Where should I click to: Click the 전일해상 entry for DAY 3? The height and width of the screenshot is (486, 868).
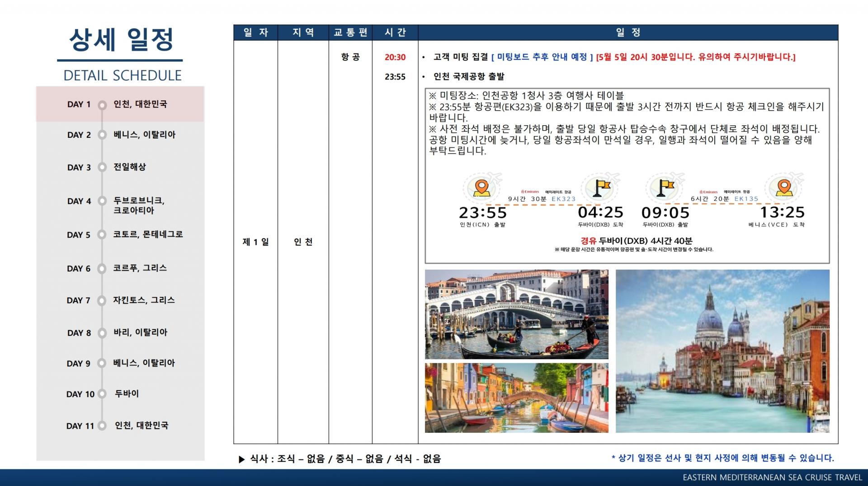click(130, 167)
